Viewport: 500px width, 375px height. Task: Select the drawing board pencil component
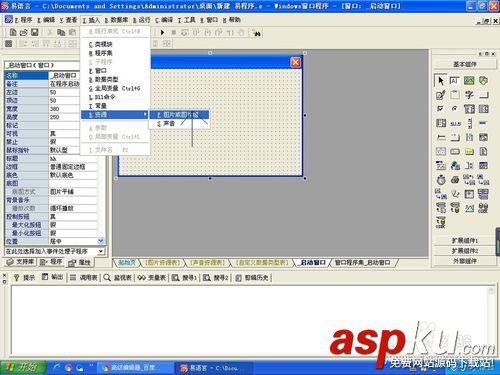441,95
